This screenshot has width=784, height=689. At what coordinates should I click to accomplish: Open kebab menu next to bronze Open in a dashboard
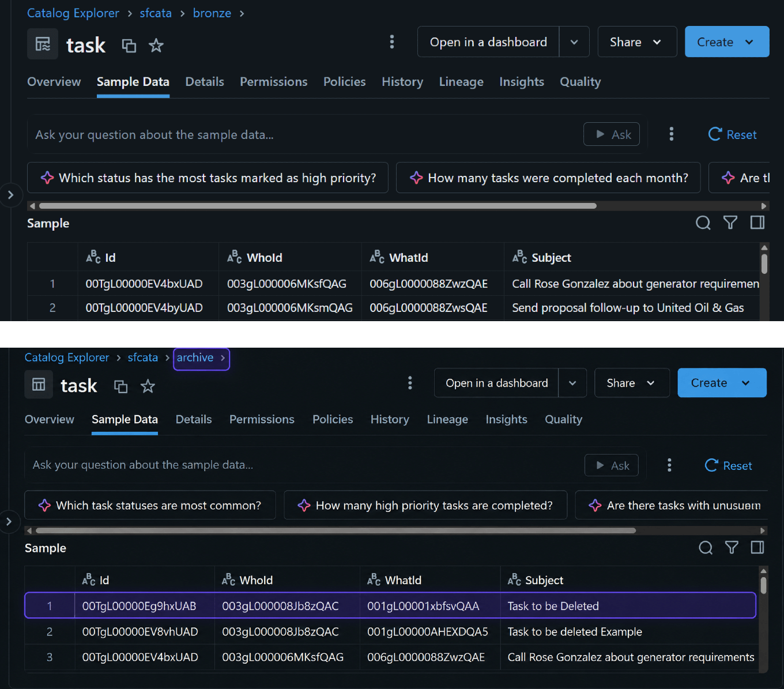click(x=392, y=42)
